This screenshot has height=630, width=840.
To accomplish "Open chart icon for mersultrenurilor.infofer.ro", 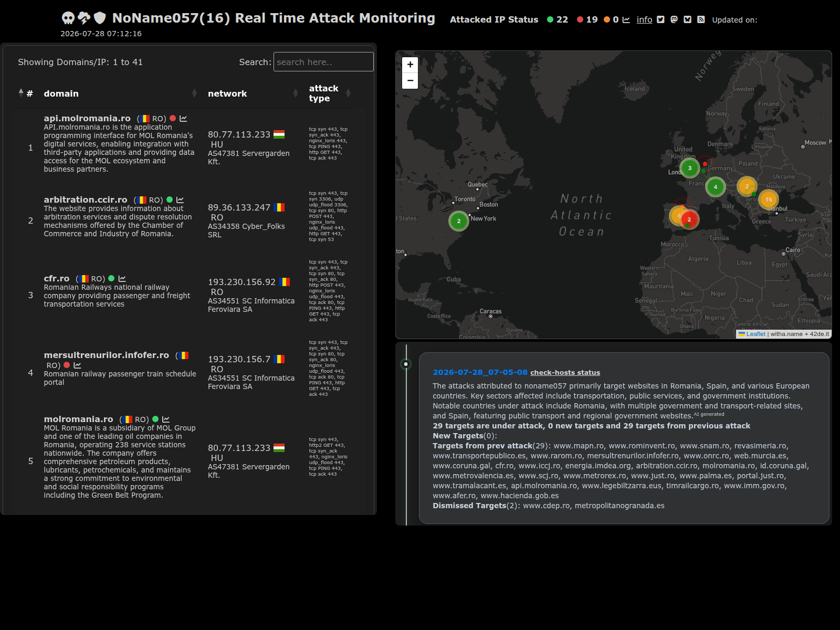I will [x=78, y=365].
